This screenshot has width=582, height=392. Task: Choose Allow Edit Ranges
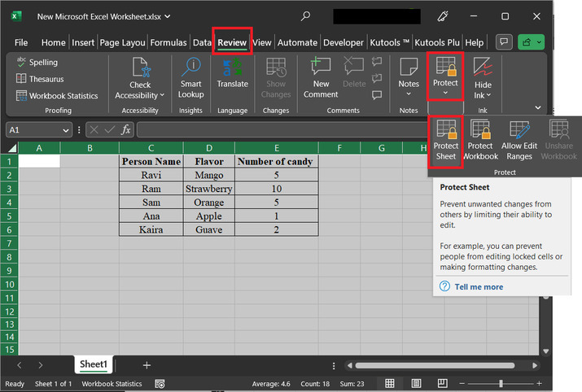coord(518,140)
